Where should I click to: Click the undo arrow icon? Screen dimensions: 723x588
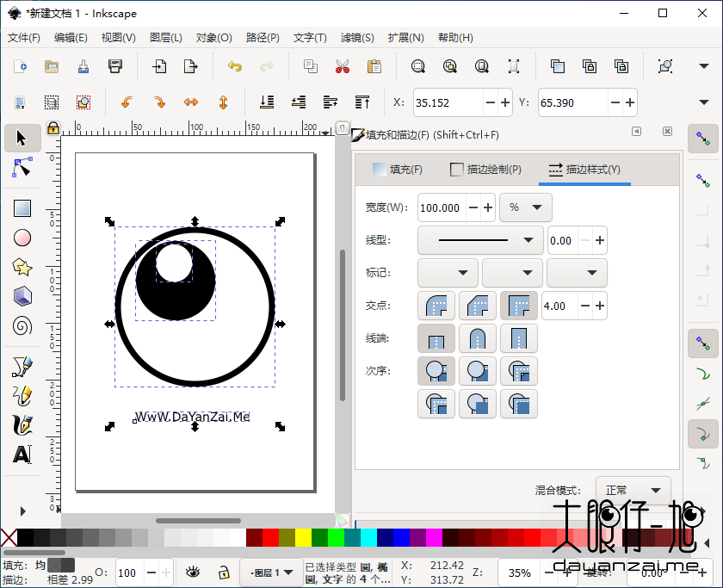(235, 66)
